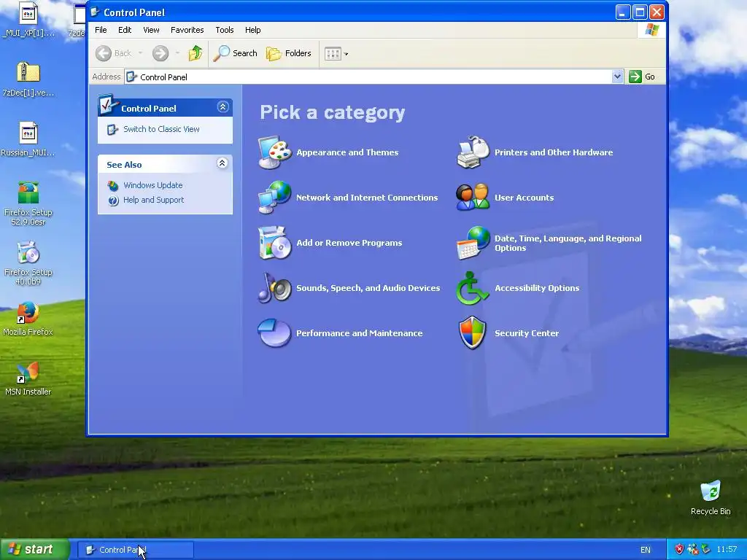Select Control Panel taskbar button
747x560 pixels.
pos(136,550)
